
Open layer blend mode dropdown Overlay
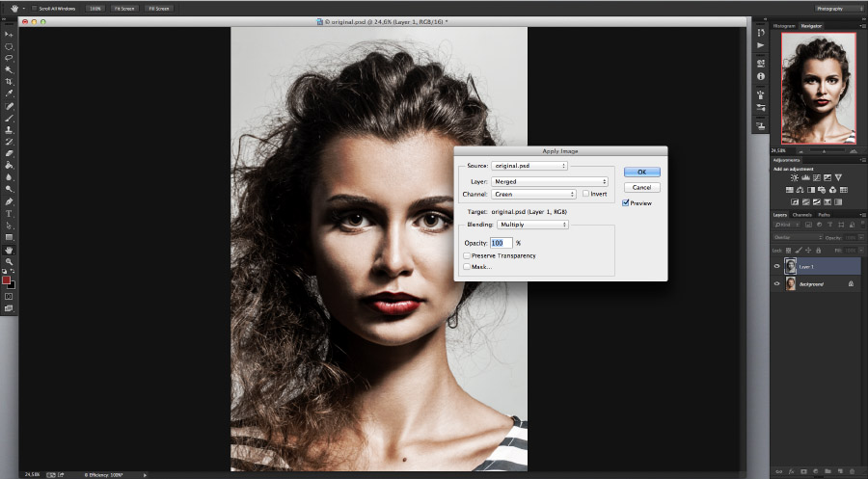(798, 237)
